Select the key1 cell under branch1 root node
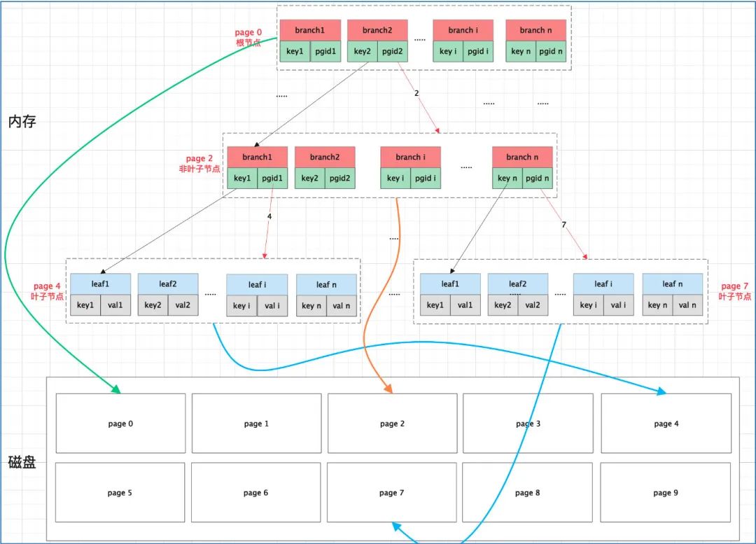The image size is (756, 544). (x=295, y=51)
